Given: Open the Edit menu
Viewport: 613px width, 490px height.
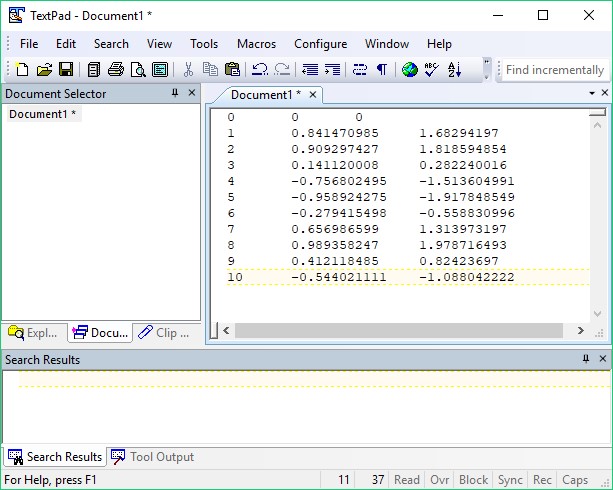Looking at the screenshot, I should pyautogui.click(x=66, y=44).
